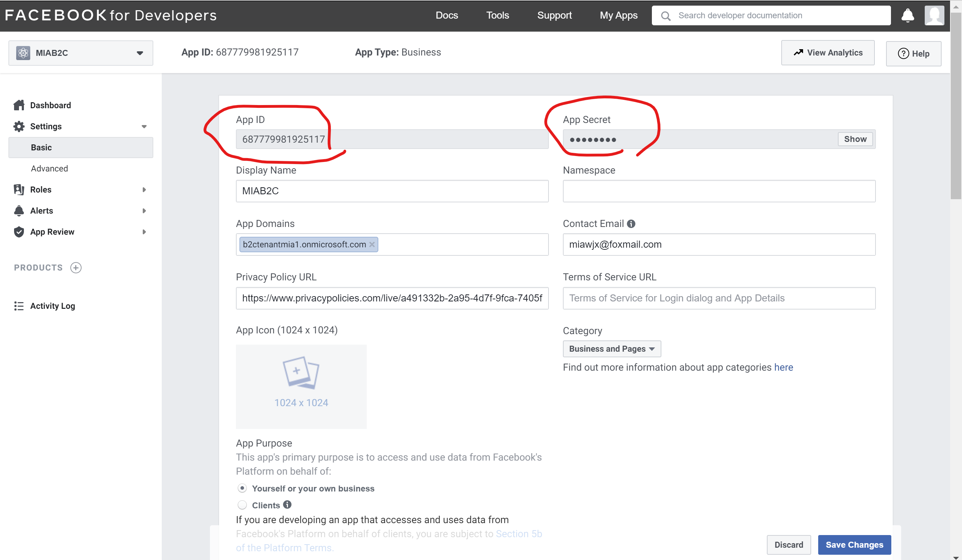The height and width of the screenshot is (560, 962).
Task: Open the My Apps menu
Action: tap(618, 16)
